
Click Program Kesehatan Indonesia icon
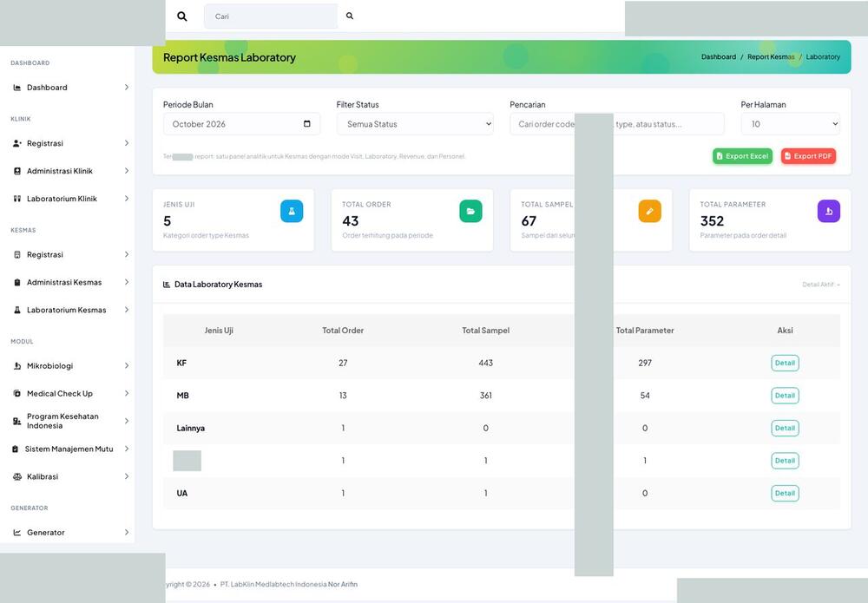click(17, 421)
